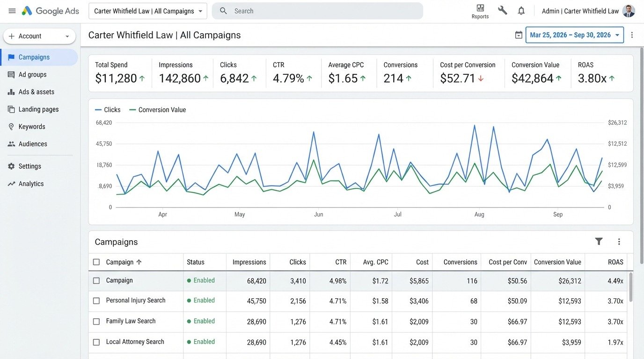Viewport: 644px width, 359px height.
Task: Click the search magnifier icon
Action: tap(224, 11)
